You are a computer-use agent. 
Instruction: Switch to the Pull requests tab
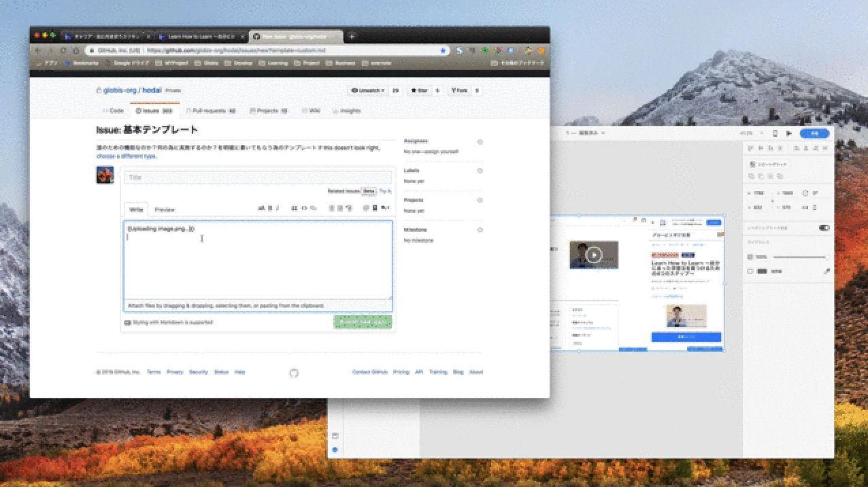tap(212, 111)
